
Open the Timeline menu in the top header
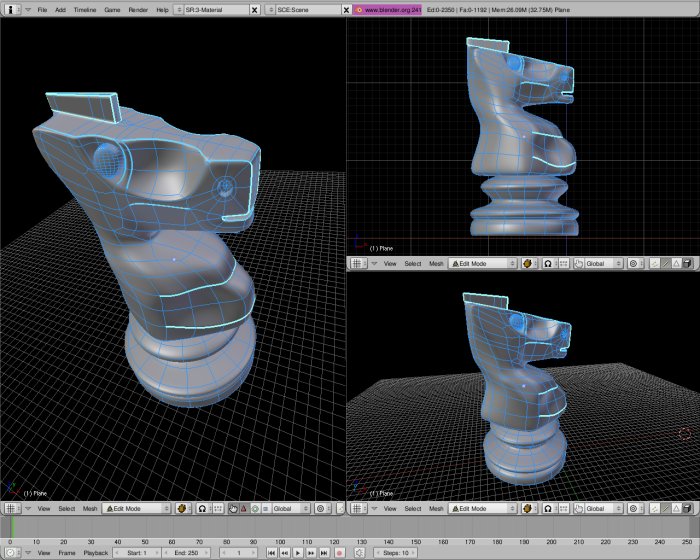coord(85,9)
